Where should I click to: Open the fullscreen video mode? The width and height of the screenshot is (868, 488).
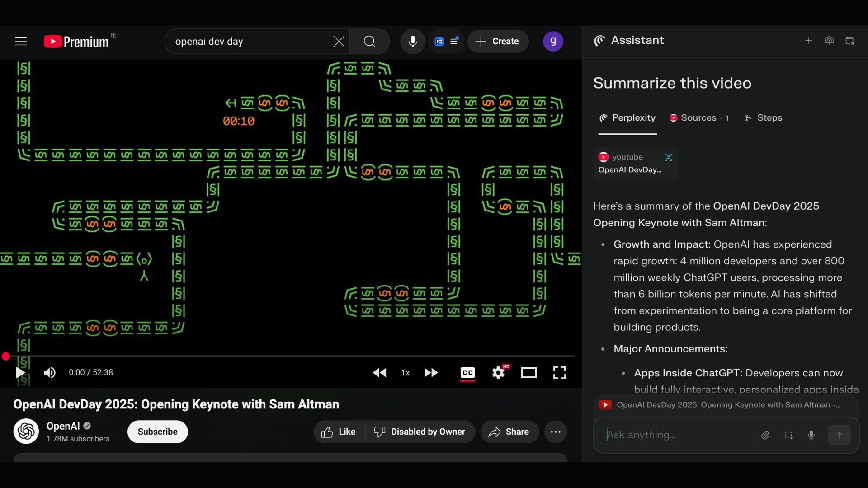point(559,372)
